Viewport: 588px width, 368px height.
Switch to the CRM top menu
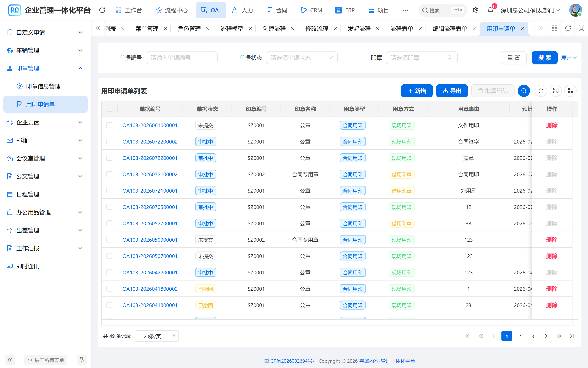coord(311,10)
